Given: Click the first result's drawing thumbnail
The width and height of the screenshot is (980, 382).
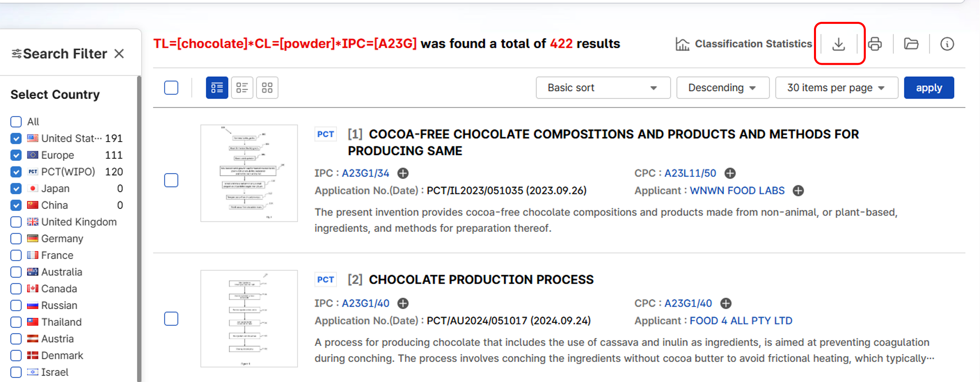Looking at the screenshot, I should 249,173.
